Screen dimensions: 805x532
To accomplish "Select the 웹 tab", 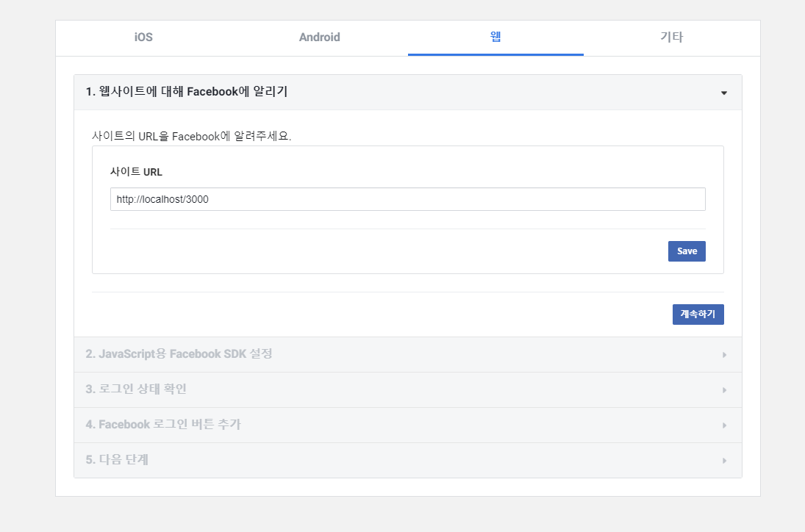I will [x=495, y=37].
